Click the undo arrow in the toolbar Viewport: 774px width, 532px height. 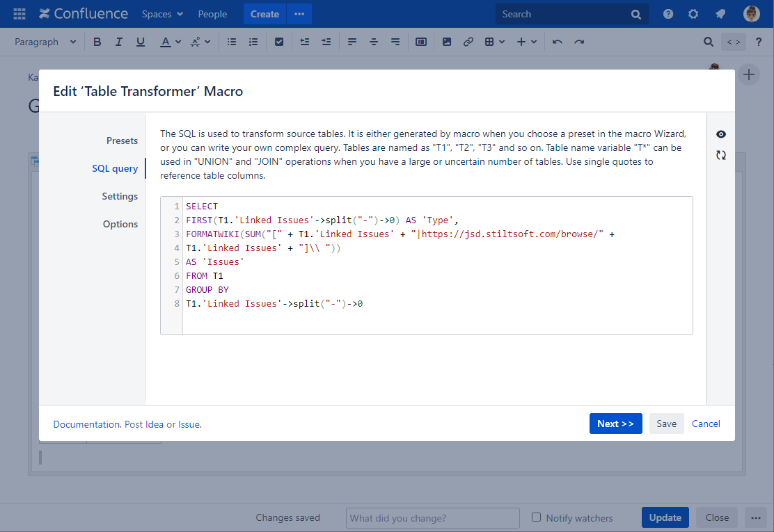[x=557, y=42]
